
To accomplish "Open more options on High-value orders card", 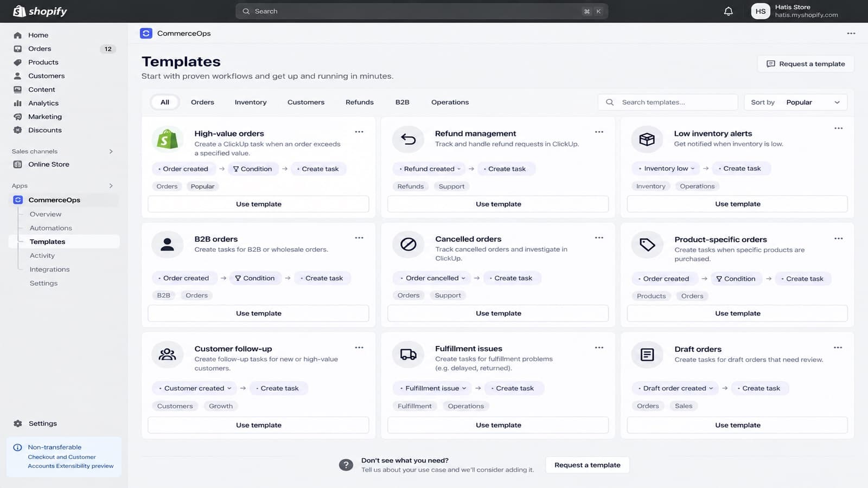I will (x=359, y=132).
